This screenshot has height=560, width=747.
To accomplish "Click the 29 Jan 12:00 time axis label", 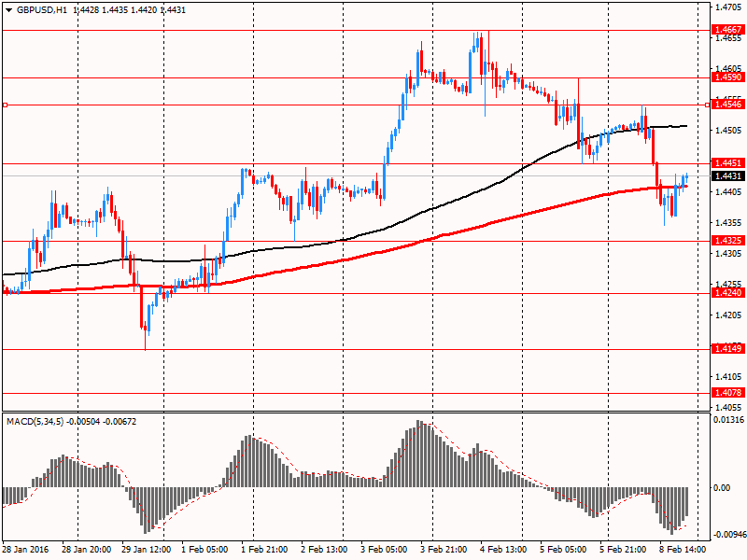I will pyautogui.click(x=147, y=550).
